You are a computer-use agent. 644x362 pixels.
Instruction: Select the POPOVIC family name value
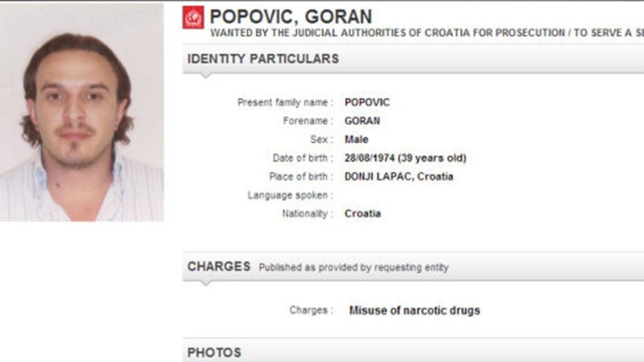coord(367,102)
